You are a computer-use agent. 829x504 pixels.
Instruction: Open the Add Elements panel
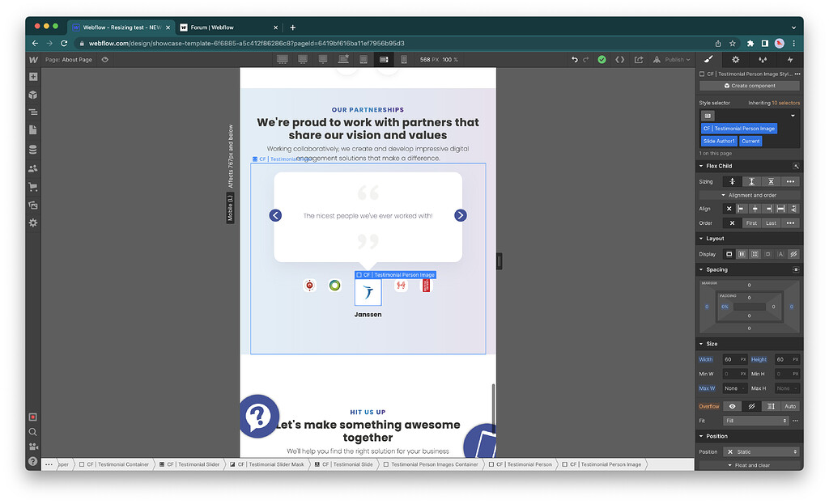(x=32, y=76)
